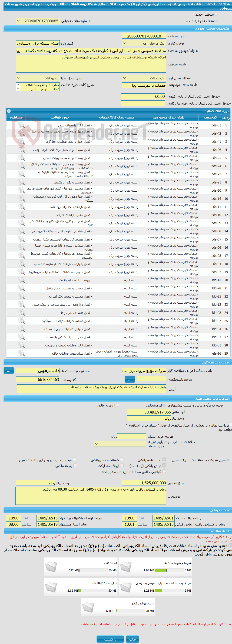The height and width of the screenshot is (644, 232).
Task: Click شرایط و ضوابط storage usage bar
Action: (169, 570)
